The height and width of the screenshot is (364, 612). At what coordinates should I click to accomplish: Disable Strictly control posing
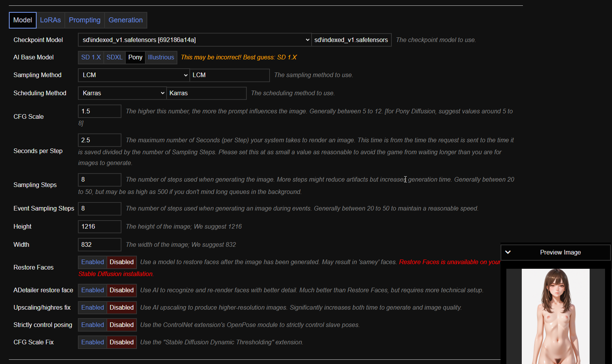pos(121,325)
